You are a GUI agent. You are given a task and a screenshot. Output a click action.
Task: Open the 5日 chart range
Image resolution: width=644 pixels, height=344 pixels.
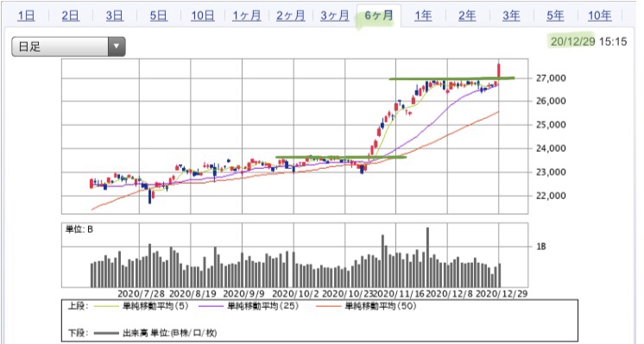[158, 16]
